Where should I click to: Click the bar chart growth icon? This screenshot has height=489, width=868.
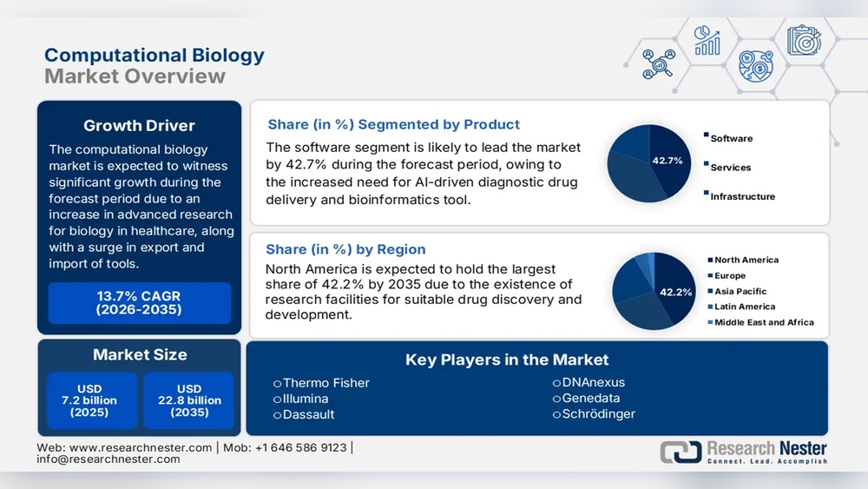707,39
